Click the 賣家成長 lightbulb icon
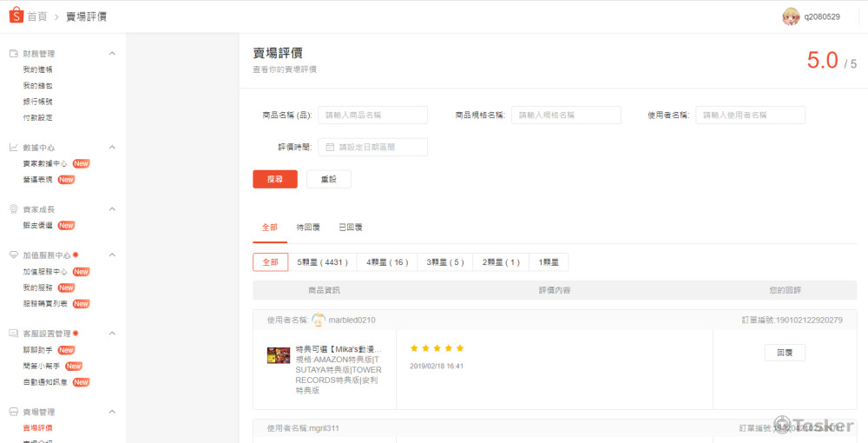 point(14,209)
